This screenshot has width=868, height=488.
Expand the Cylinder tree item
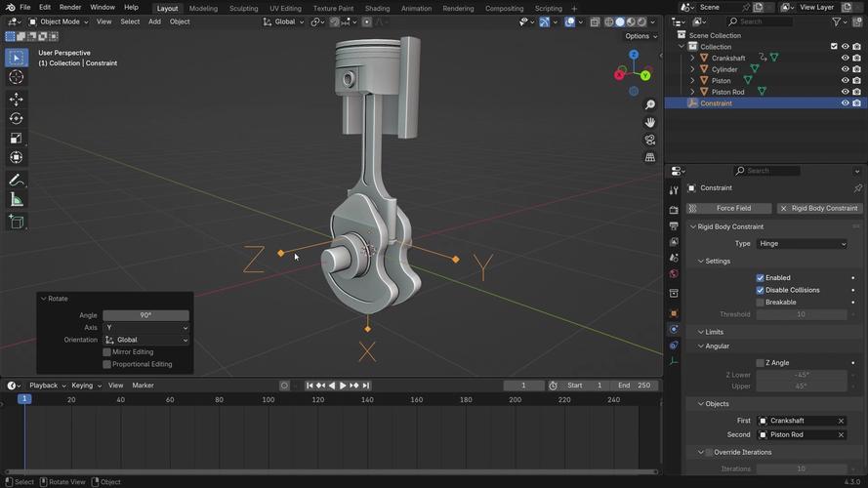pyautogui.click(x=692, y=69)
